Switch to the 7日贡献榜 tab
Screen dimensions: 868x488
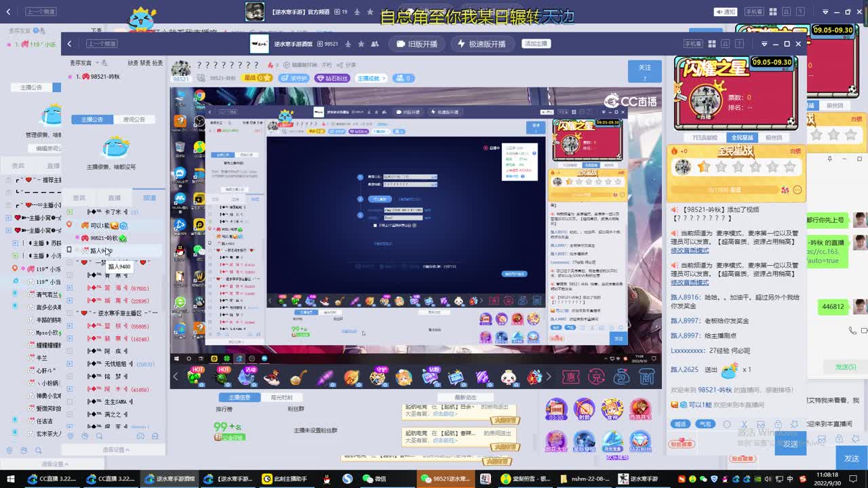point(705,138)
